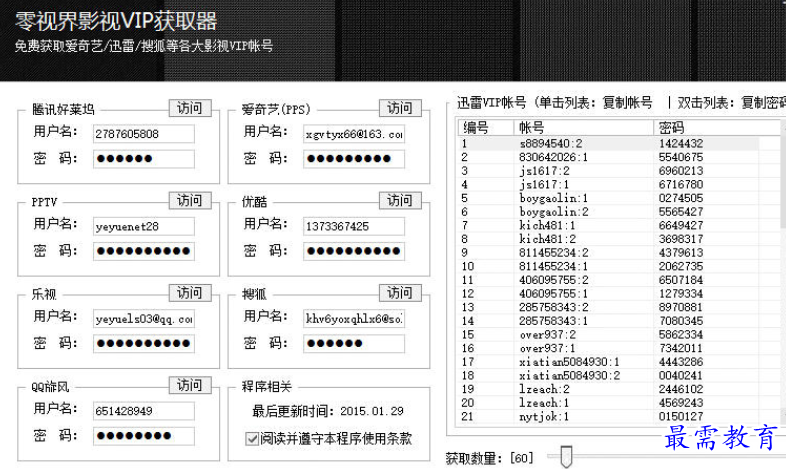786x469 pixels.
Task: Click the 获取数量 slider handle
Action: click(x=566, y=456)
